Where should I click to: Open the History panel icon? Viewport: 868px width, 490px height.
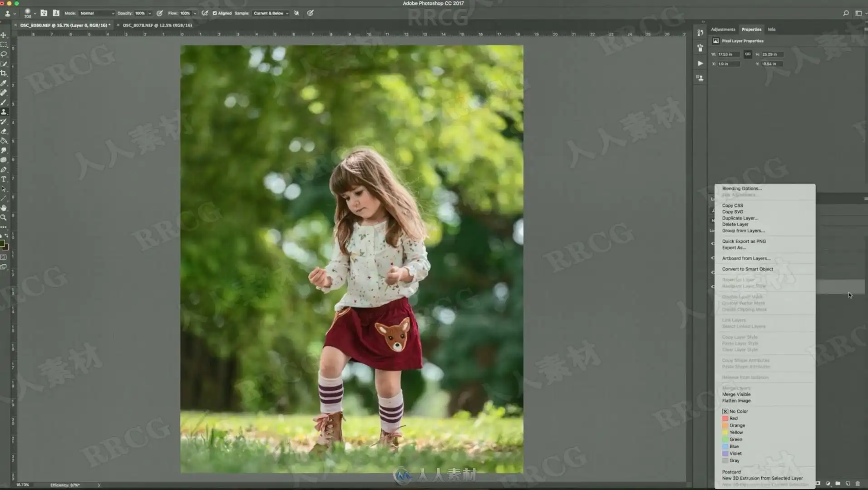tap(700, 33)
